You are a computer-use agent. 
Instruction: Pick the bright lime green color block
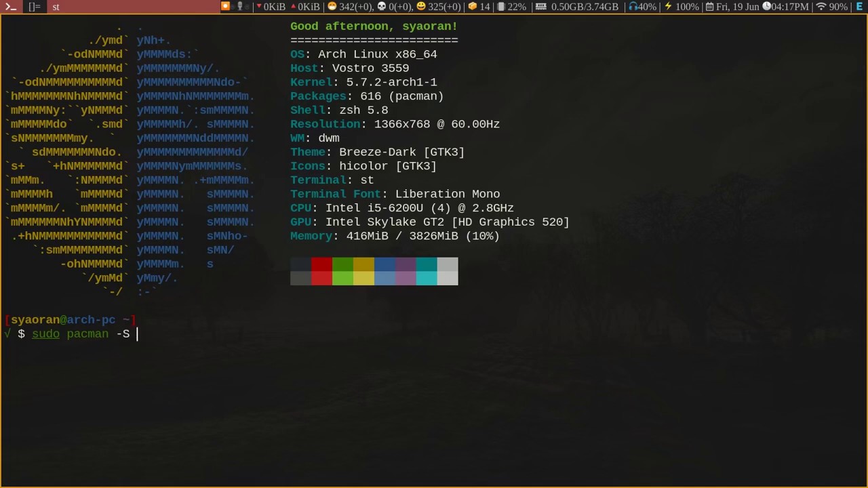[x=342, y=279]
